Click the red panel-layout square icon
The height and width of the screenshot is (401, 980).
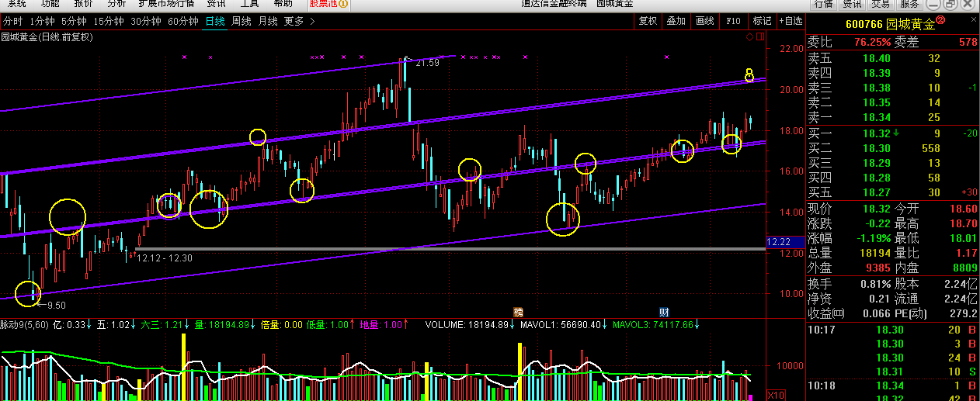pyautogui.click(x=761, y=36)
